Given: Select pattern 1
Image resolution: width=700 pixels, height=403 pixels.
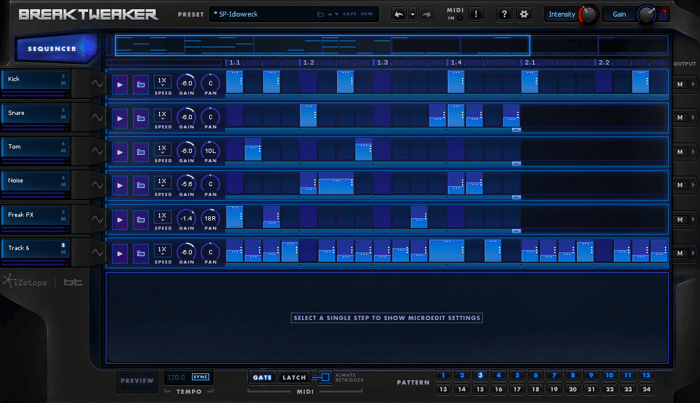Looking at the screenshot, I should [x=443, y=375].
